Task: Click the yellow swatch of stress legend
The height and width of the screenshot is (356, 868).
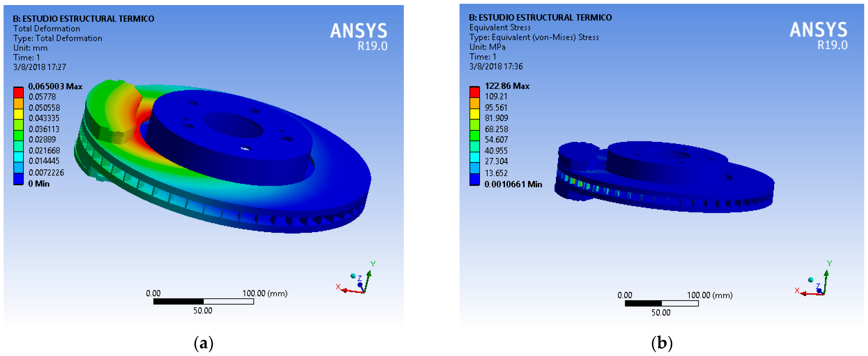Action: click(x=474, y=114)
